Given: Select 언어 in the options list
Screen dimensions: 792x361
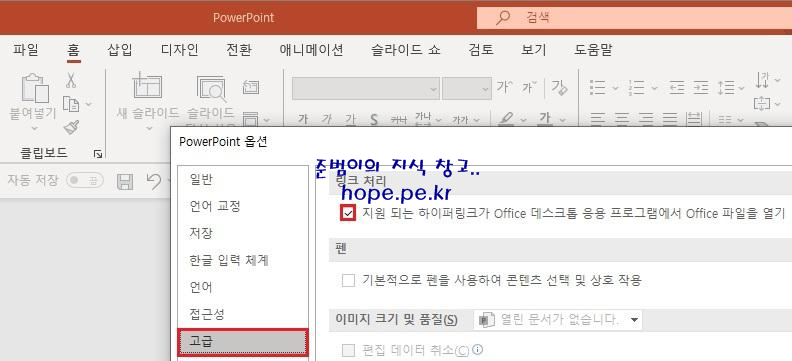Looking at the screenshot, I should 243,287.
